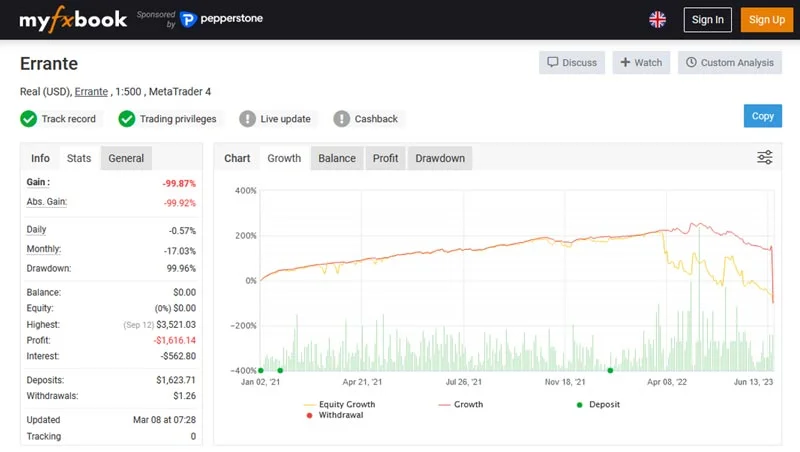
Task: Click the Monthly label
Action: click(x=43, y=249)
